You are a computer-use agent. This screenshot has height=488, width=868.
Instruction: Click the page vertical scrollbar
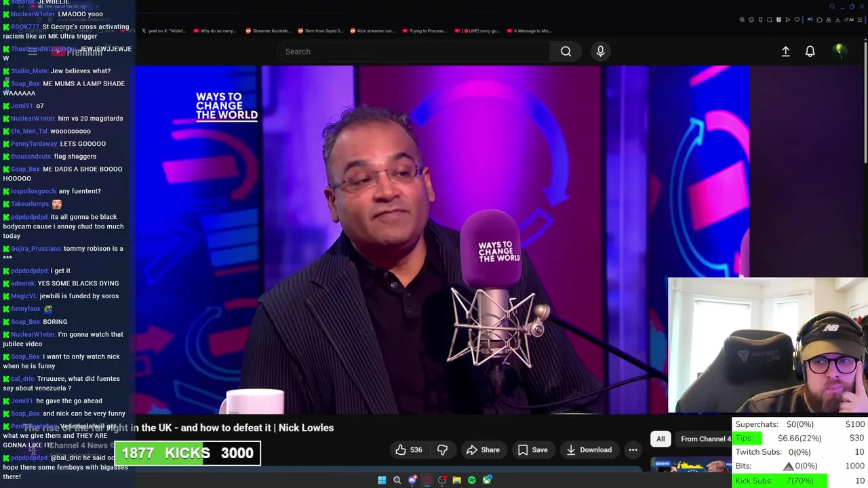[x=865, y=102]
